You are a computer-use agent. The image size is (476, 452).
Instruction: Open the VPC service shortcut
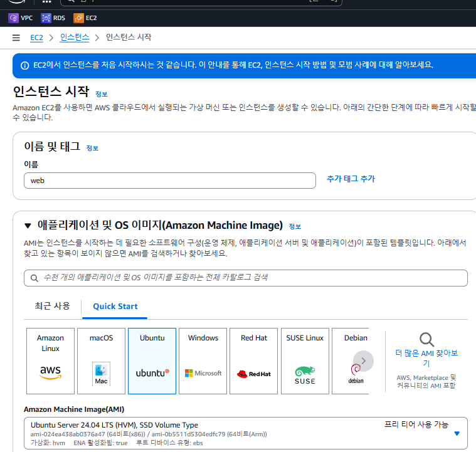coord(20,18)
